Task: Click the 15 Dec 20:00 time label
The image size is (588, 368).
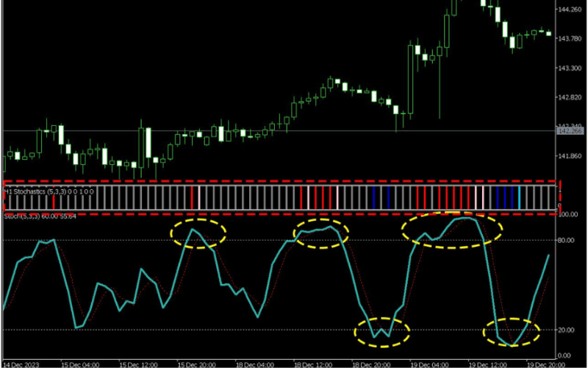Action: (196, 364)
